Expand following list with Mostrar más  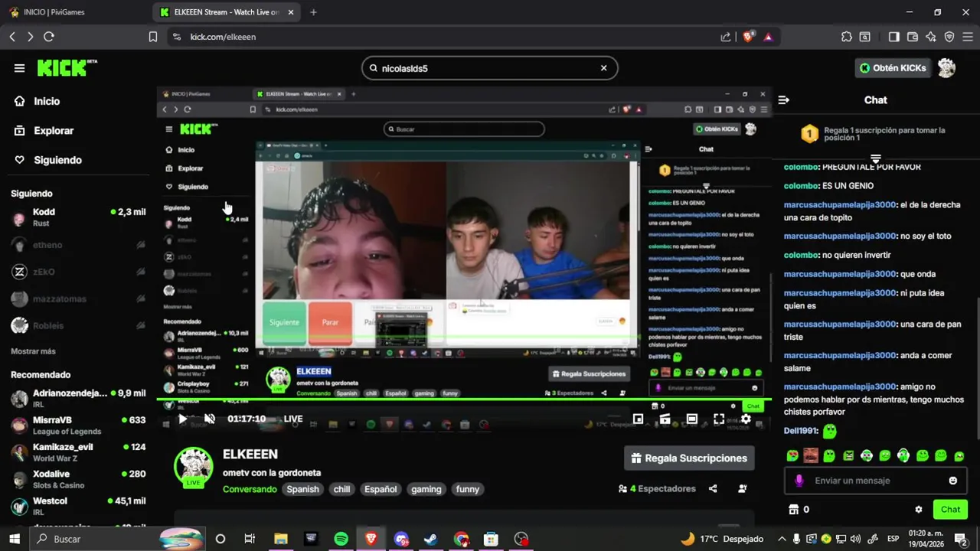[33, 351]
